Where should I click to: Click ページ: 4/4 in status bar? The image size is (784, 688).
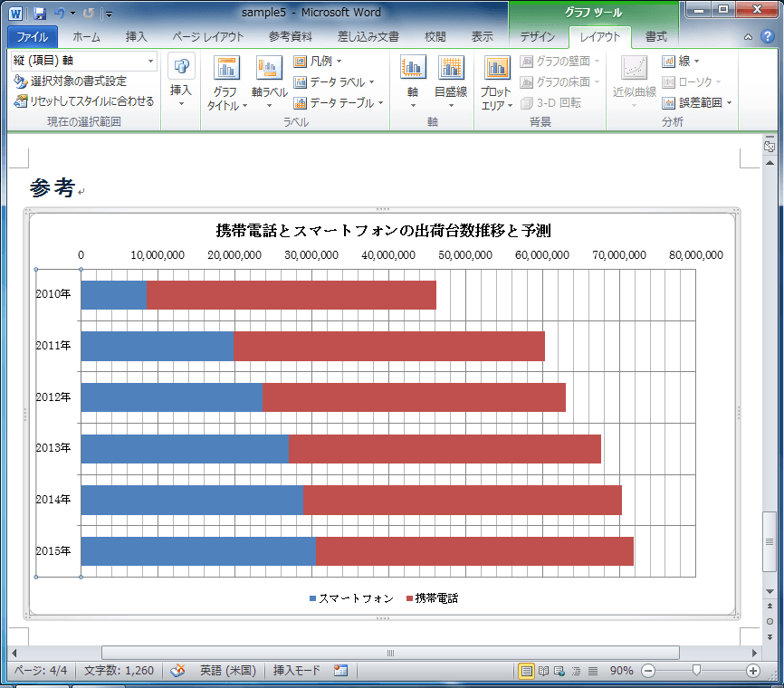(41, 671)
